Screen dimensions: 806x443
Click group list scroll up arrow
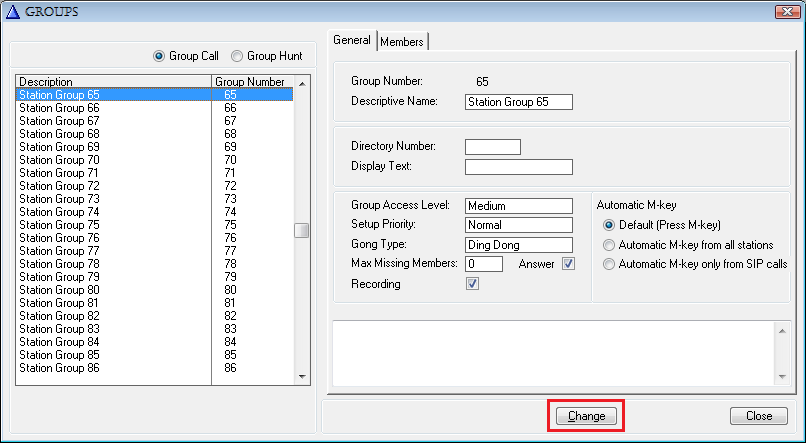coord(302,83)
